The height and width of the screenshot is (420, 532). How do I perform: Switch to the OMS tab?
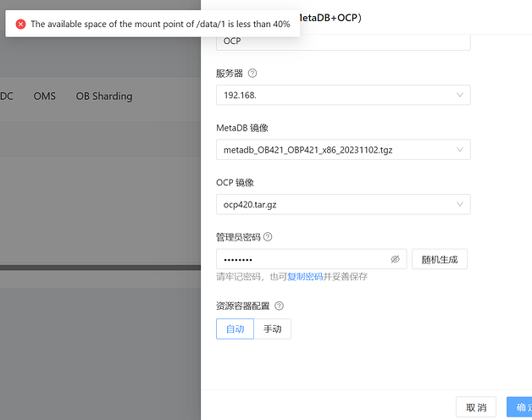(44, 97)
